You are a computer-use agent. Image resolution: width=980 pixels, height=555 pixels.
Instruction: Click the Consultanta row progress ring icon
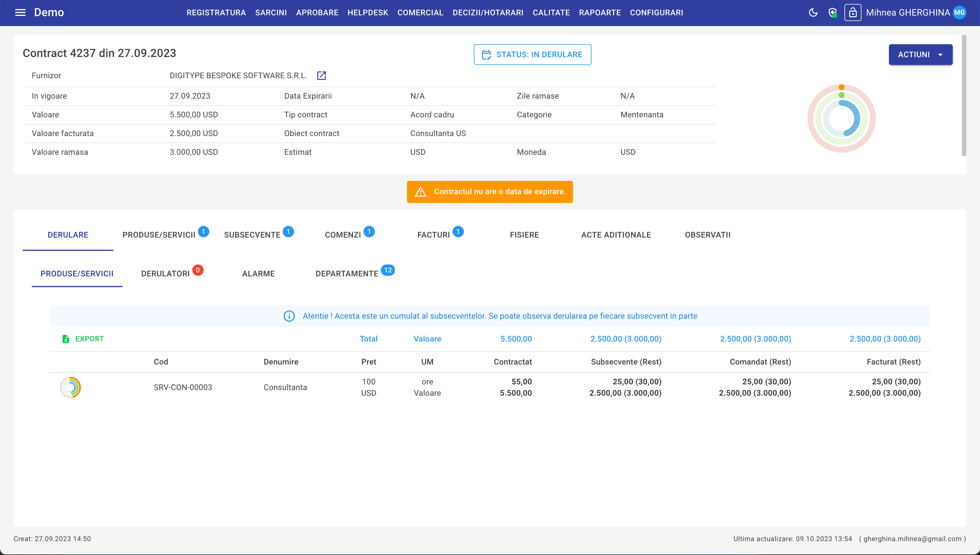tap(71, 387)
